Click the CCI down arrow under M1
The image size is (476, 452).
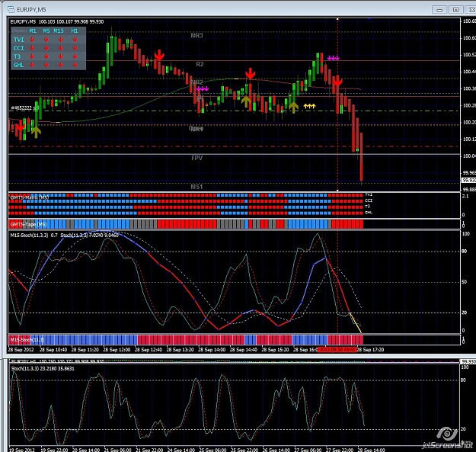coord(32,48)
